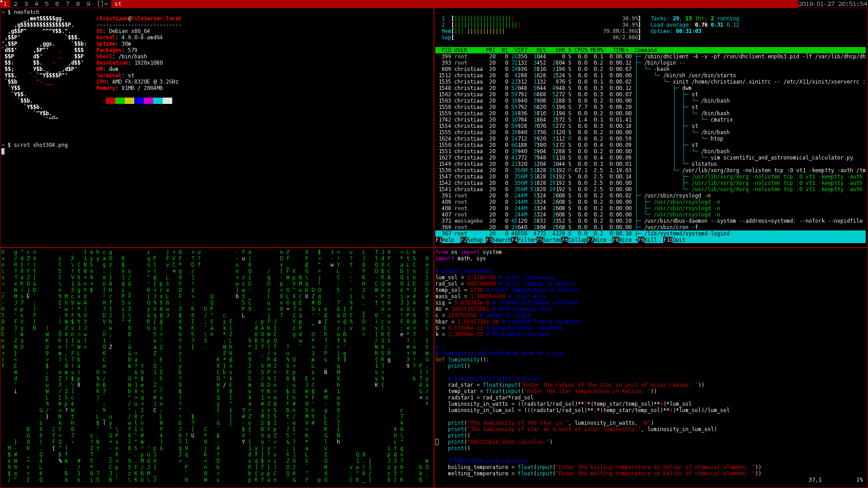Screen dimensions: 868x488
Task: Collapse process tree using htop Collap
Action: 575,240
